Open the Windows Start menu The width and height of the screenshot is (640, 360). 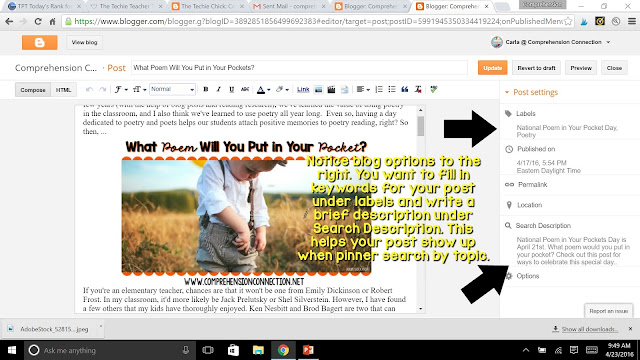coord(11,350)
